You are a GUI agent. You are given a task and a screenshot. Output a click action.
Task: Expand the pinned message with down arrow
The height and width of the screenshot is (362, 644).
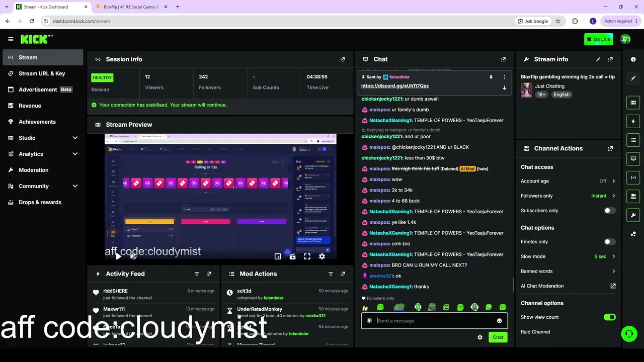click(x=504, y=88)
